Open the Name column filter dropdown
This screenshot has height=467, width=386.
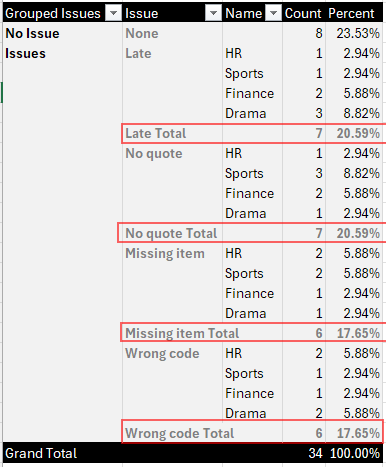(x=274, y=13)
